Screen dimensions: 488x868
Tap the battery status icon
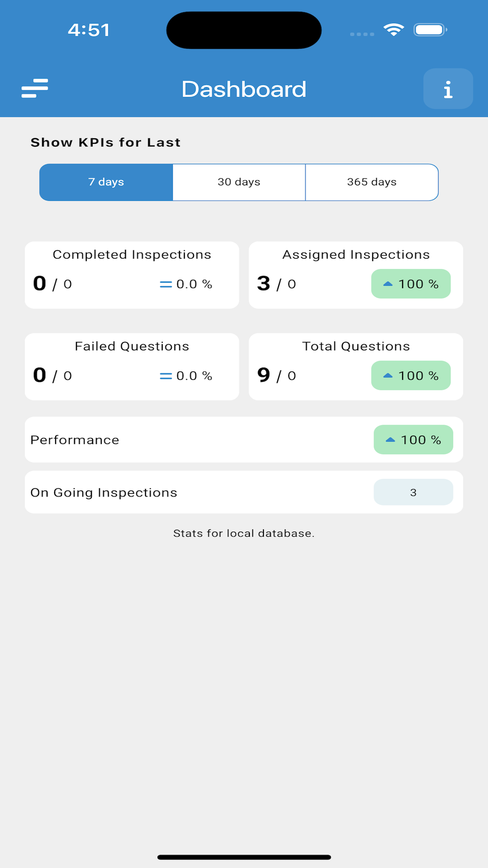point(430,30)
